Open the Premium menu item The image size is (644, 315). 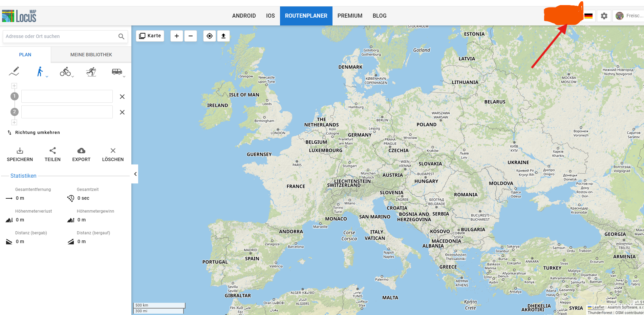(350, 16)
